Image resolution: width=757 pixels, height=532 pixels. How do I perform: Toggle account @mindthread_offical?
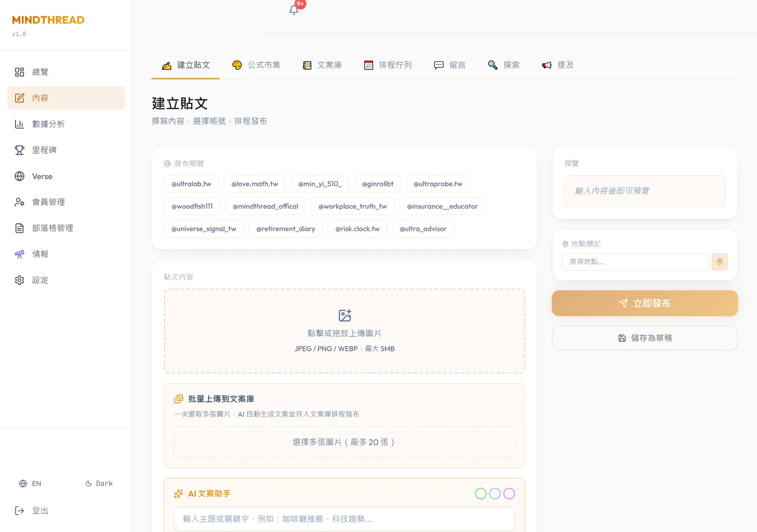pyautogui.click(x=265, y=206)
